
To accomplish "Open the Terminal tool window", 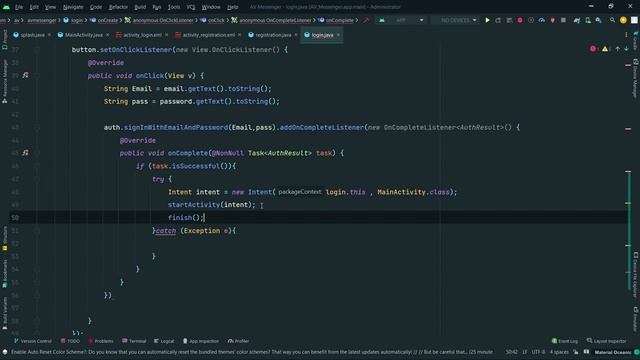I will [x=134, y=341].
